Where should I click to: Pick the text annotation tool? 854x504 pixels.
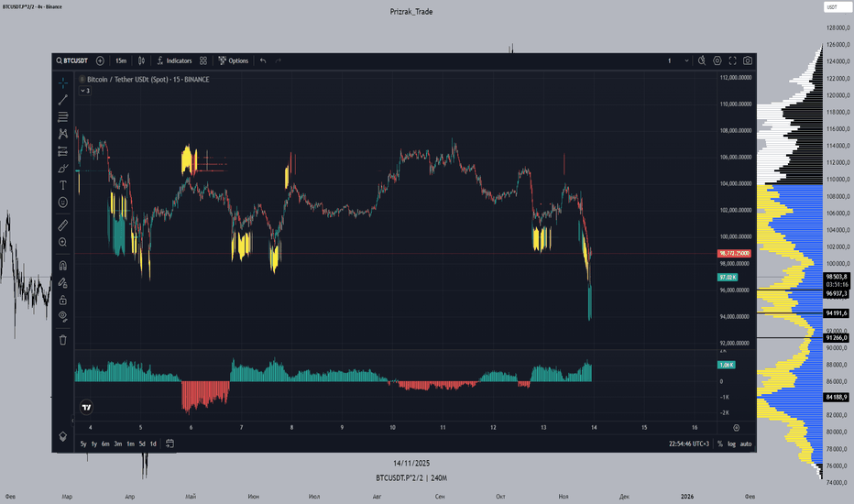click(x=62, y=185)
